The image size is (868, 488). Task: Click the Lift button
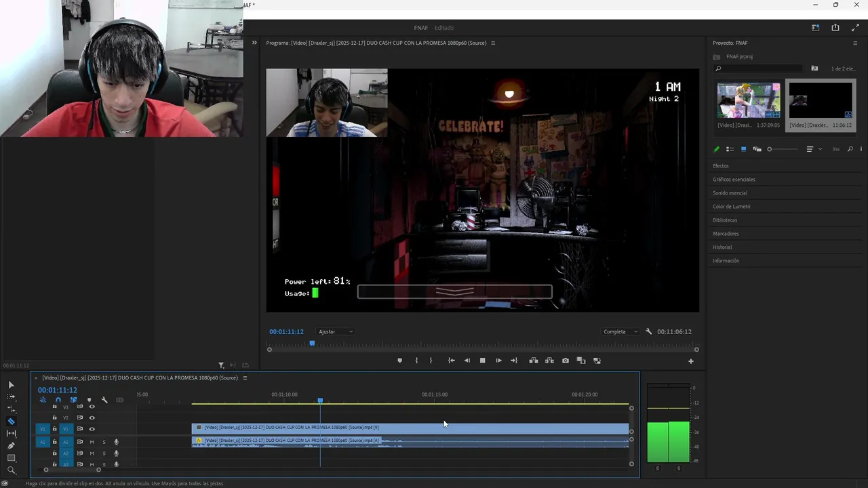pos(534,361)
